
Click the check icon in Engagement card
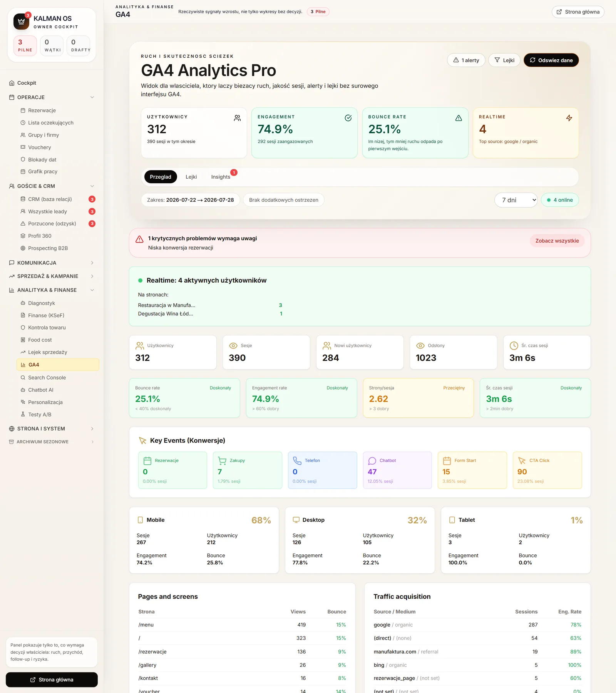click(x=348, y=118)
